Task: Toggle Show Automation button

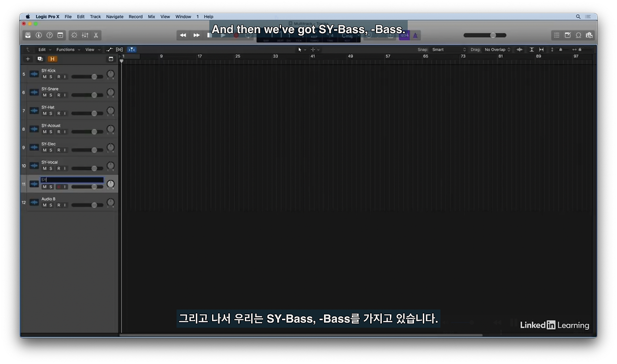Action: [x=110, y=50]
